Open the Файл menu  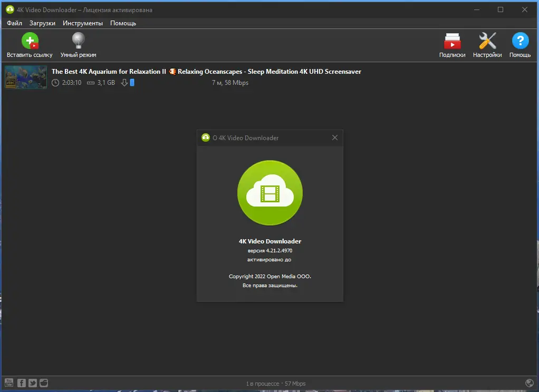14,23
